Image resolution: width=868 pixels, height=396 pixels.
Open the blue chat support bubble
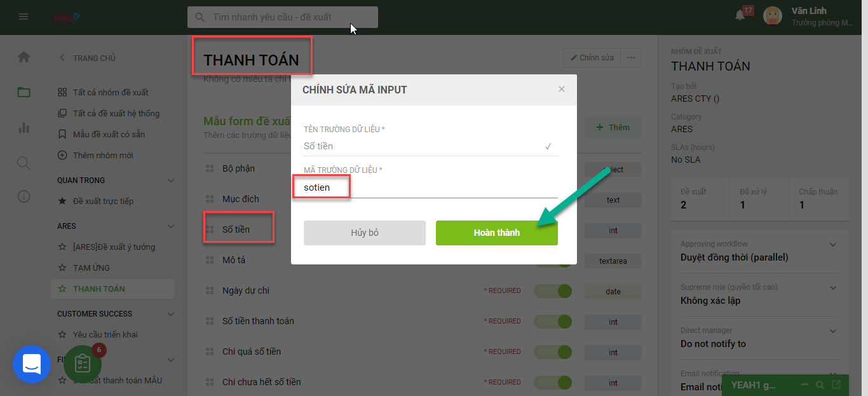pos(32,364)
